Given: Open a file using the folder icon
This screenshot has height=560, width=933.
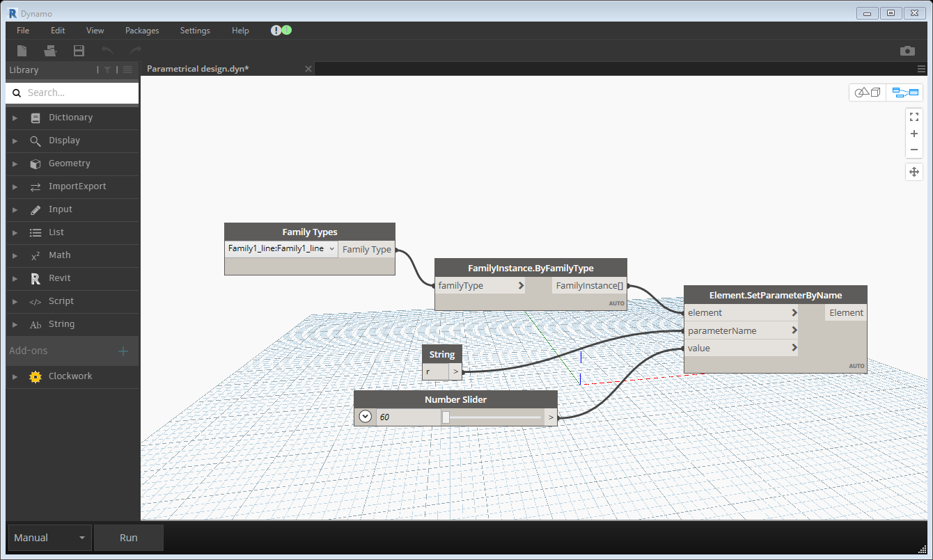Looking at the screenshot, I should tap(49, 50).
